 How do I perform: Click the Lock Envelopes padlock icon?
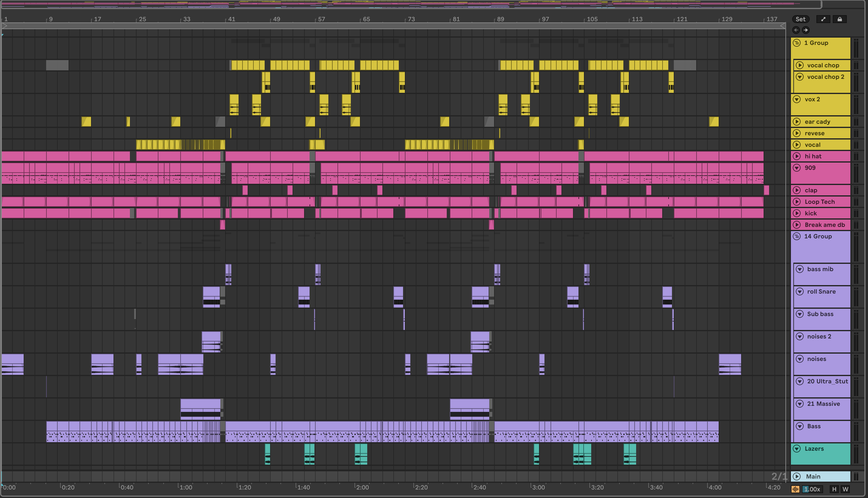click(x=839, y=19)
